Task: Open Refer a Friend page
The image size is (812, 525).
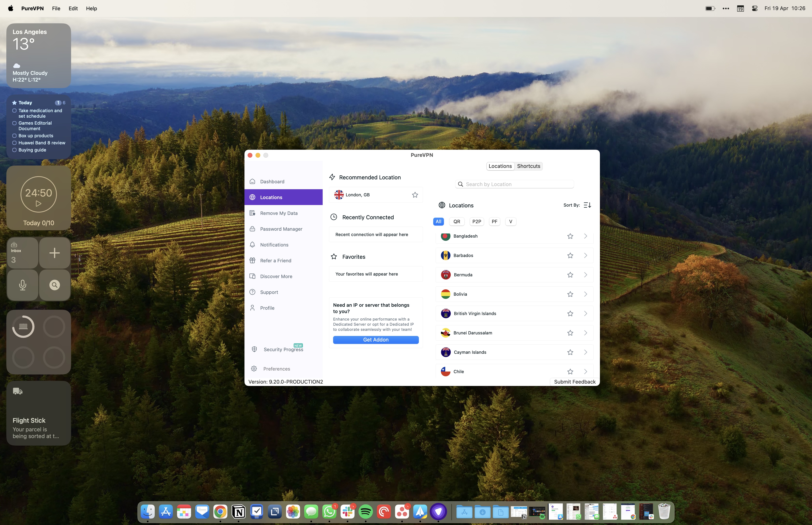Action: 275,261
